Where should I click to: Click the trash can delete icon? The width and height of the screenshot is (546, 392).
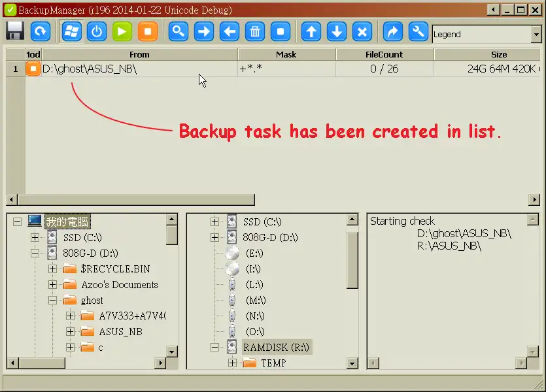[x=255, y=31]
